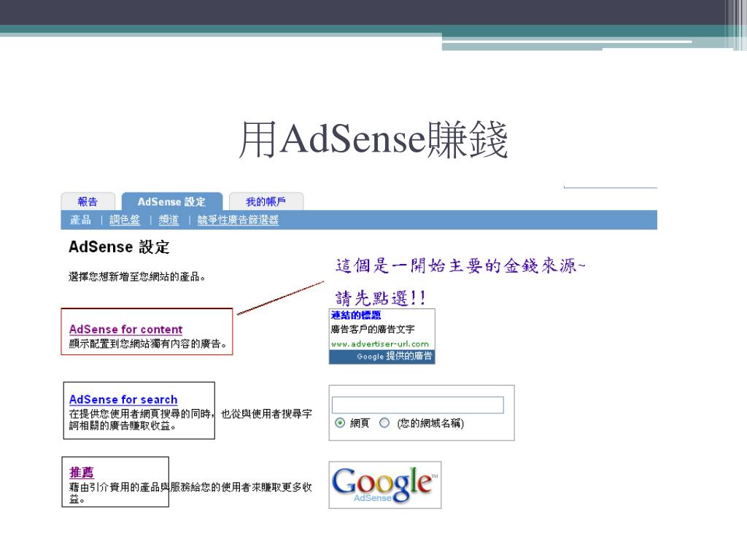Viewport: 747px width, 560px height.
Task: Go to the 頻道 submenu link
Action: pyautogui.click(x=169, y=220)
